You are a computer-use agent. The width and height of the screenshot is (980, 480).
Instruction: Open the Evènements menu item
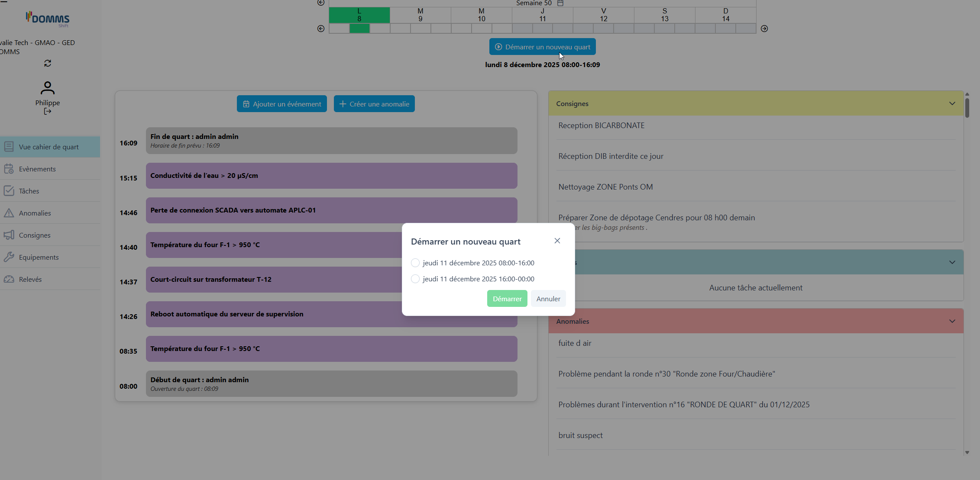pos(37,169)
